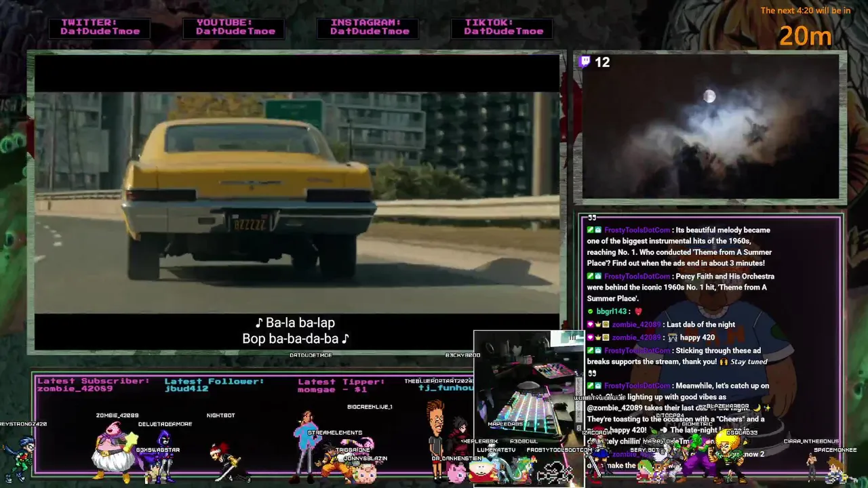Click Latest Tipper 'momgae - $1'
The image size is (868, 488).
(x=332, y=389)
